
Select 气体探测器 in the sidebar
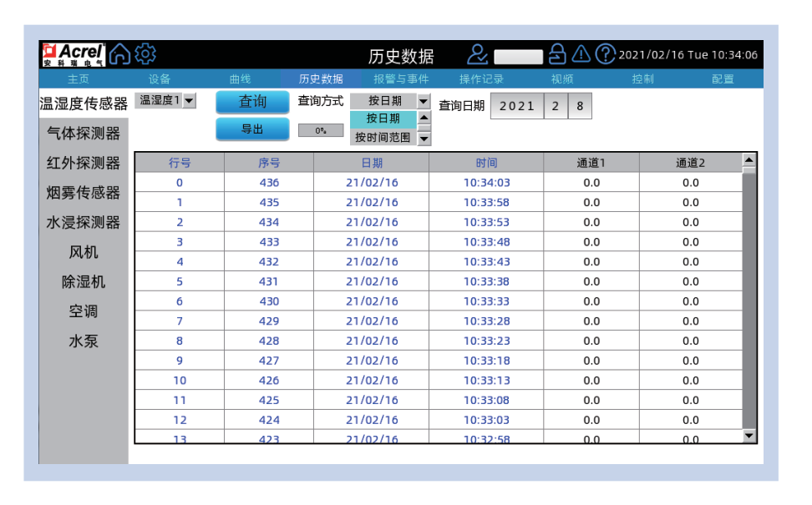click(x=84, y=134)
